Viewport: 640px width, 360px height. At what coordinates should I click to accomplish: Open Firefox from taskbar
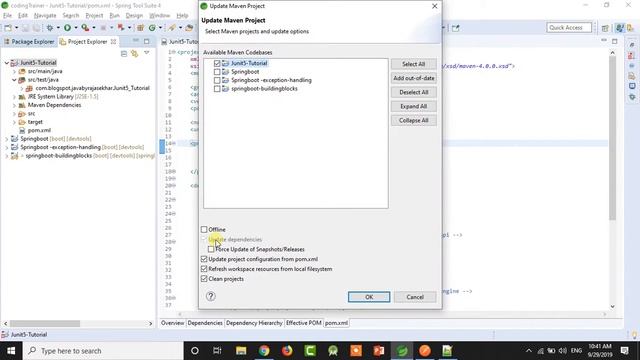click(287, 351)
